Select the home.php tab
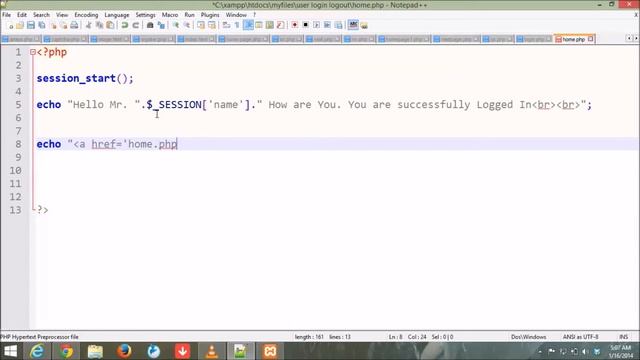 pos(573,39)
